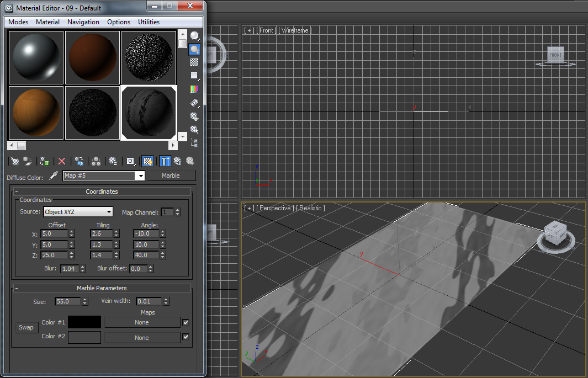The image size is (588, 378).
Task: Click the Swap colors button
Action: point(27,327)
